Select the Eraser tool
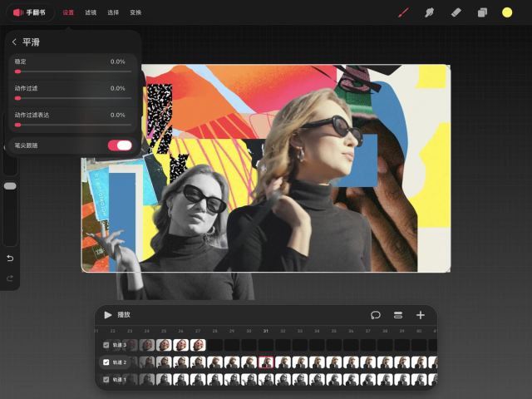532x399 pixels. pyautogui.click(x=456, y=12)
